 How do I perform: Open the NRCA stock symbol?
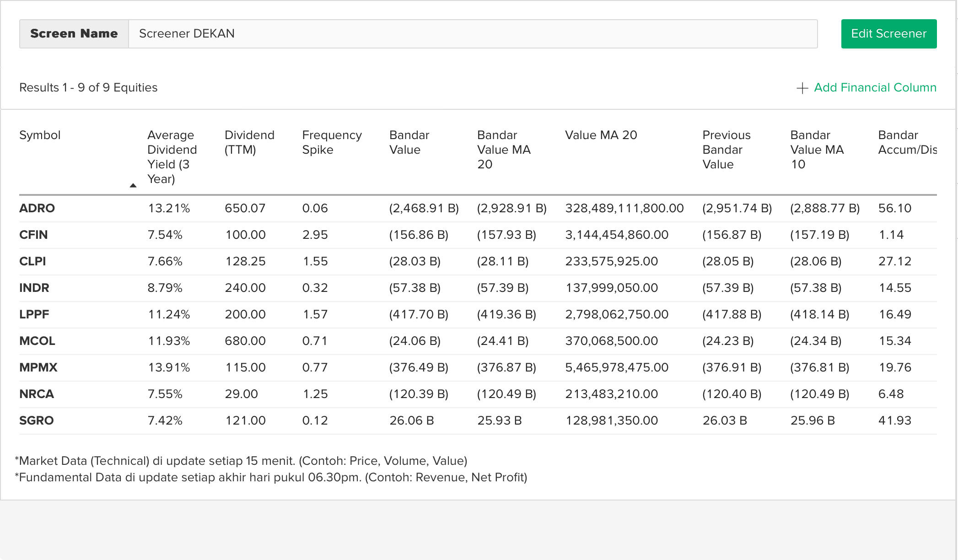pyautogui.click(x=37, y=394)
